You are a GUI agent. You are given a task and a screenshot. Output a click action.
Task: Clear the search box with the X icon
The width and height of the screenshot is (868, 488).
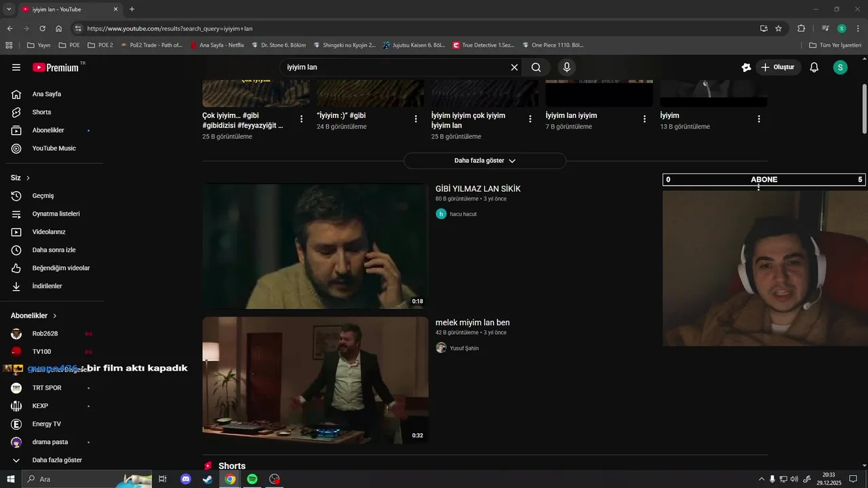point(514,67)
